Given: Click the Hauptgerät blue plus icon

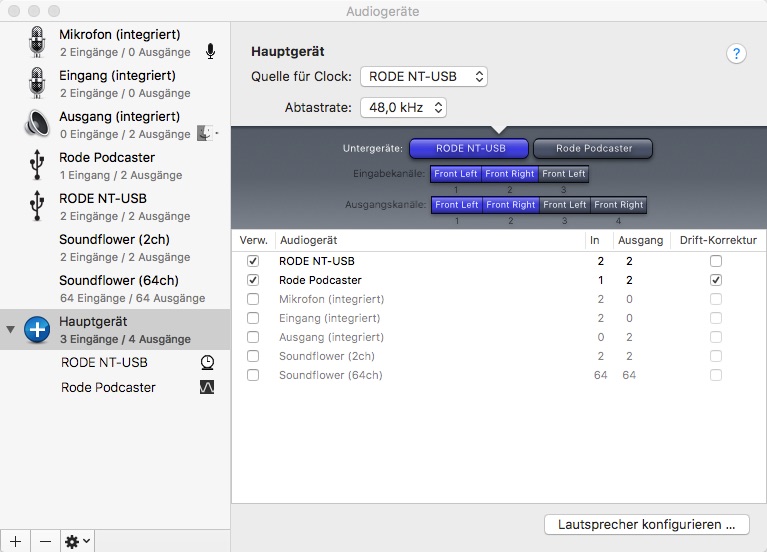Looking at the screenshot, I should (37, 329).
